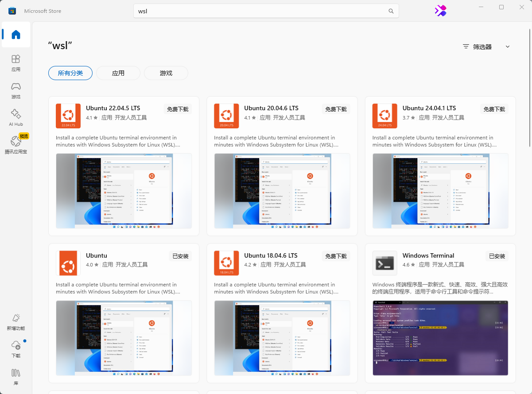Click the Ubuntu 20.04.6 LTS title
Screen dimensions: 532x394
[x=272, y=108]
